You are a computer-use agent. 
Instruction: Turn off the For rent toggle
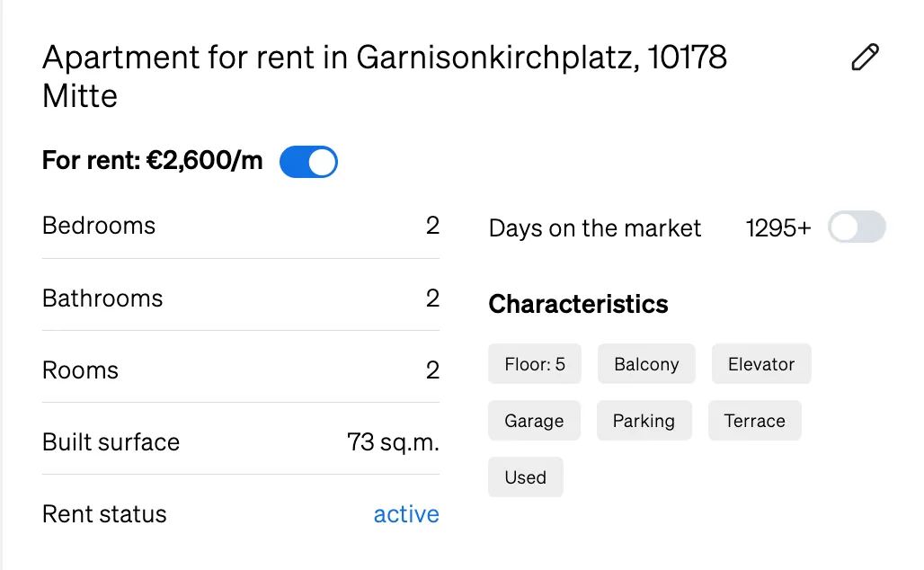point(309,162)
